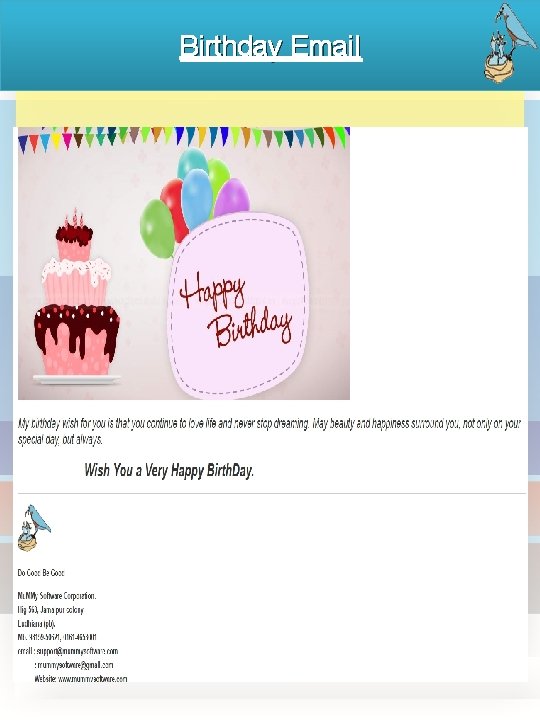The image size is (540, 720).
Task: Click the small bird nest logo in signature
Action: click(x=34, y=528)
